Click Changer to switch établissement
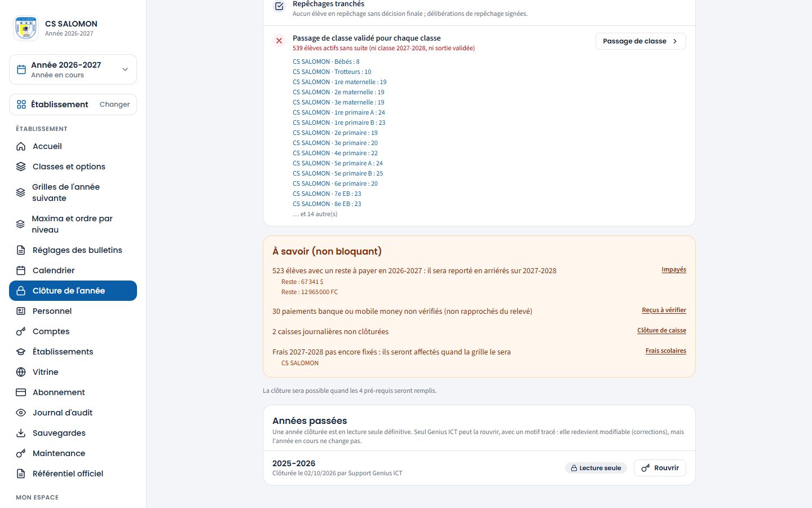This screenshot has width=812, height=508. [114, 104]
